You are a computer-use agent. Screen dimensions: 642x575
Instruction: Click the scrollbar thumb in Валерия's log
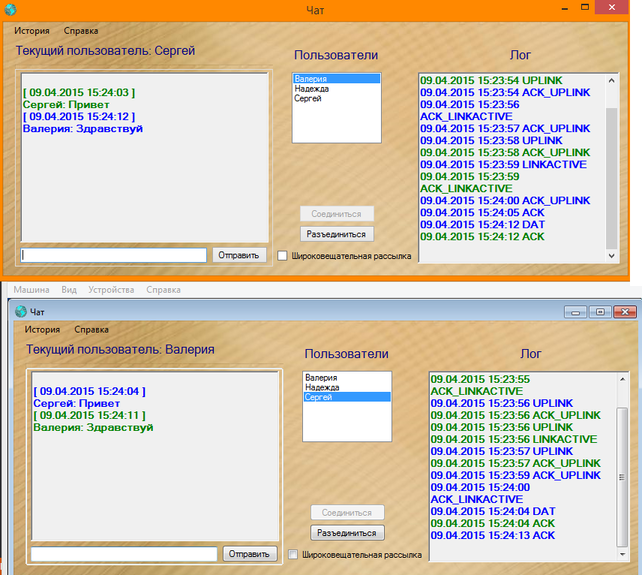(x=622, y=477)
